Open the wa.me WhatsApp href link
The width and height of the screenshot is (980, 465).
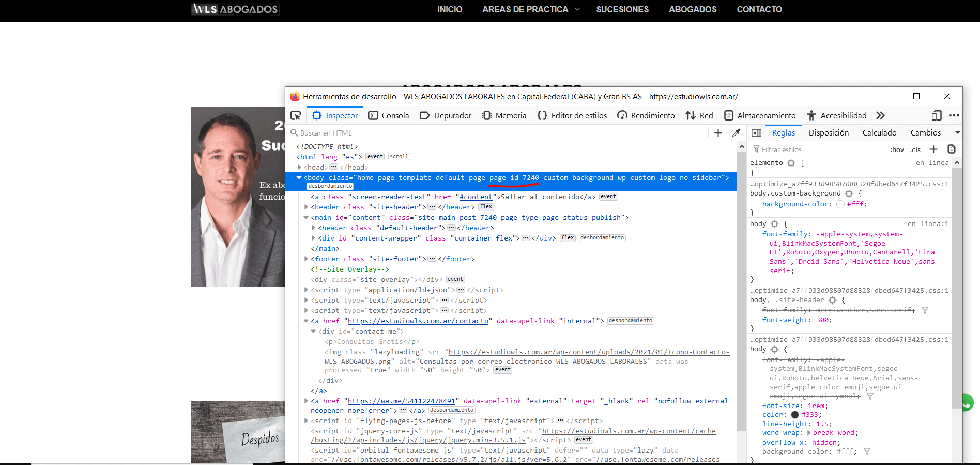[x=402, y=401]
